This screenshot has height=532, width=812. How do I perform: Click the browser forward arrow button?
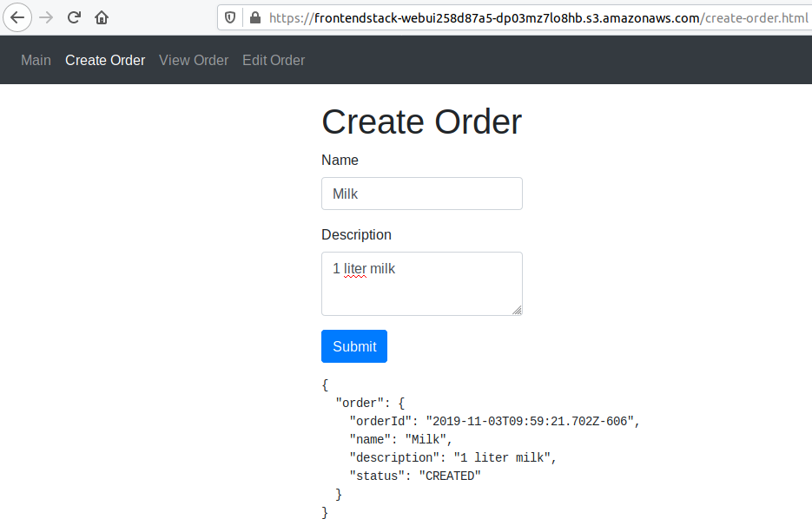[x=46, y=17]
